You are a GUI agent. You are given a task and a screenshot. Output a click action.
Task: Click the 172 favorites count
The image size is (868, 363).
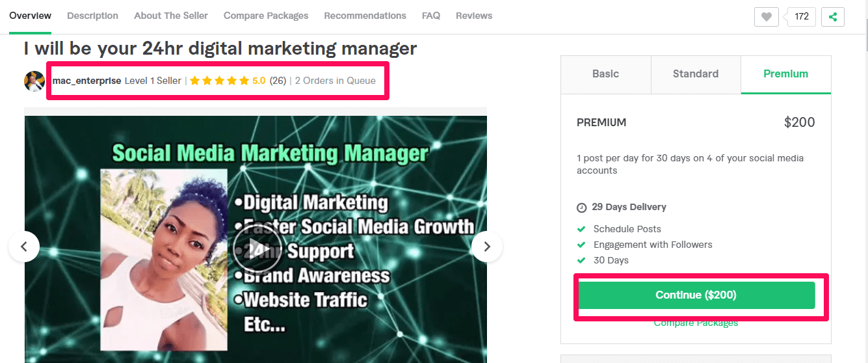pos(801,17)
